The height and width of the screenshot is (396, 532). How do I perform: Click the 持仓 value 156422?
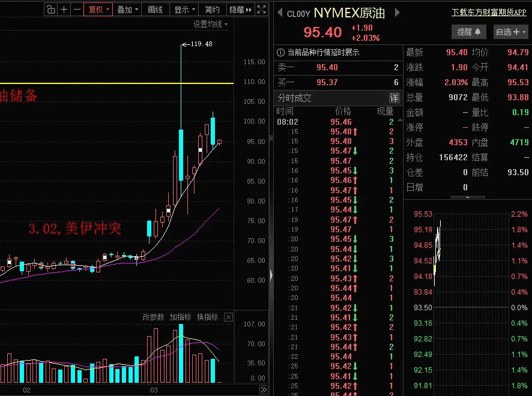pyautogui.click(x=453, y=157)
